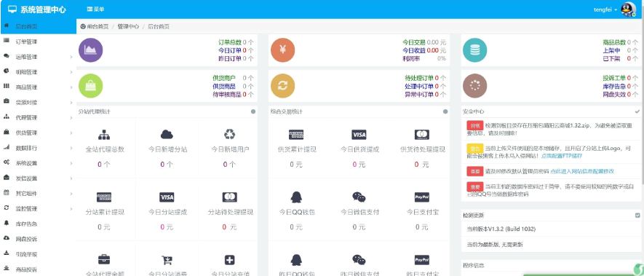Toggle the 综合交易统计 panel circle button

coord(445,111)
